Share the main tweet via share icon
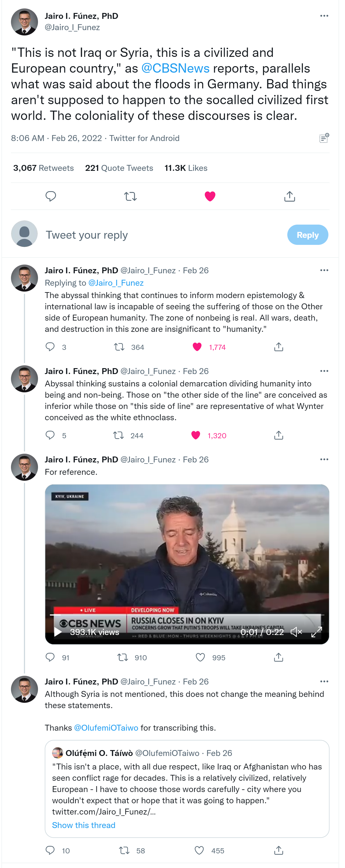Image resolution: width=345 pixels, height=868 pixels. [x=289, y=196]
